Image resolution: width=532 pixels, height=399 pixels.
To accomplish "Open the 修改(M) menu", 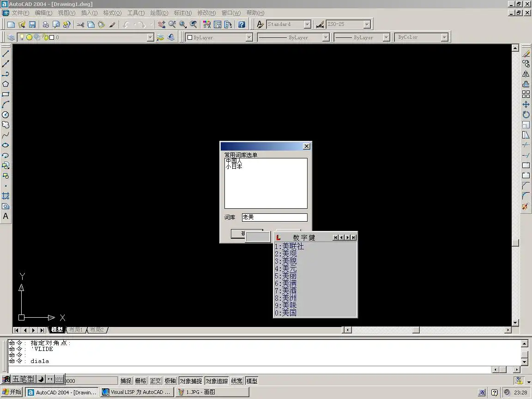I will coord(206,13).
